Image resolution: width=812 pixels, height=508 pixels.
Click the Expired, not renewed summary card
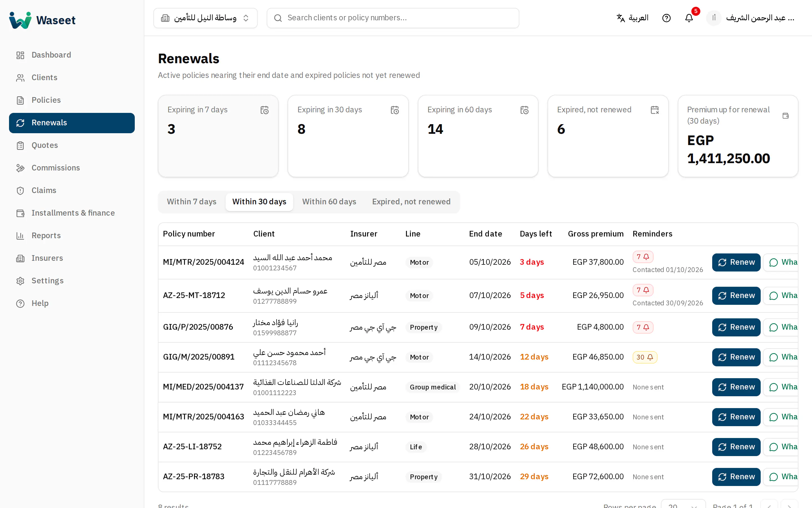tap(608, 136)
